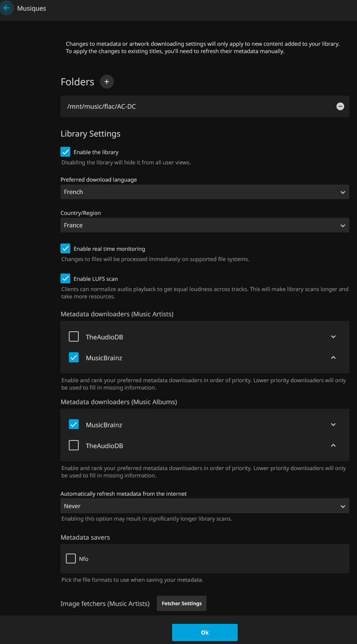Uncheck Enable LUFS scan
357x644 pixels.
[x=66, y=279]
